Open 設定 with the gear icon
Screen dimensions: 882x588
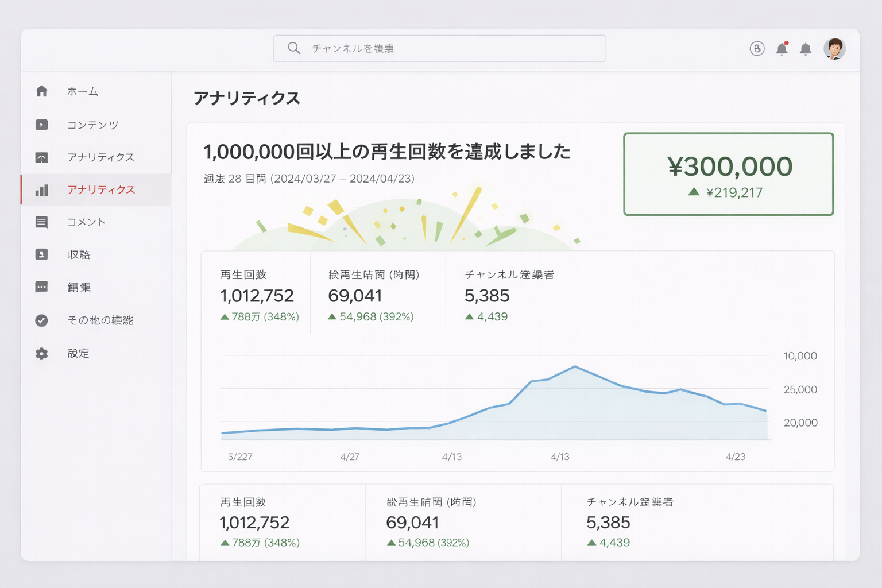pos(42,354)
